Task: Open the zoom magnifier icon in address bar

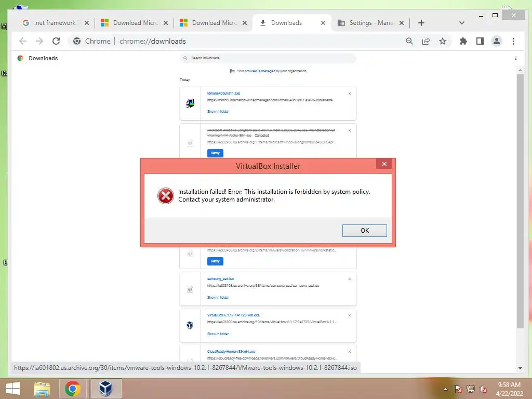Action: 409,41
